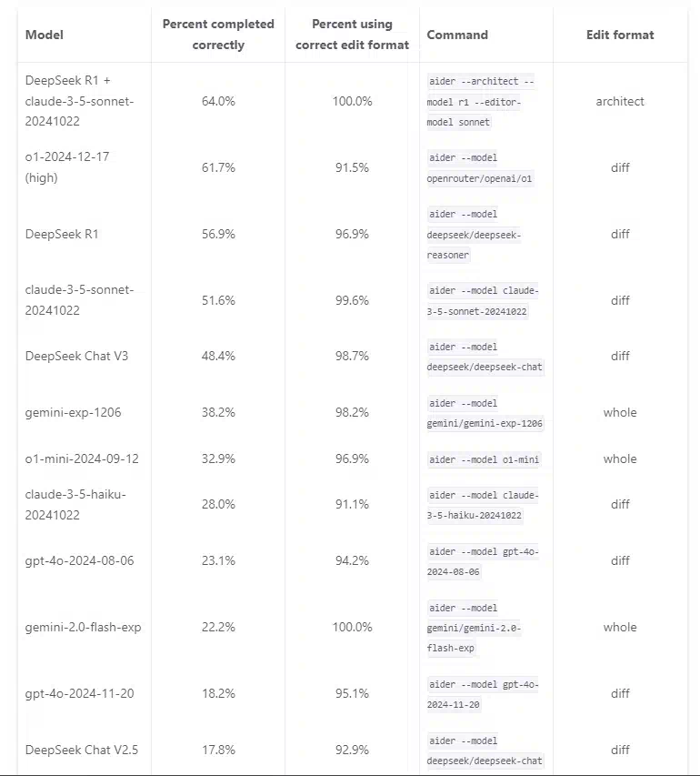The width and height of the screenshot is (700, 776).
Task: Click "Percent using correct edit format" header
Action: [352, 35]
